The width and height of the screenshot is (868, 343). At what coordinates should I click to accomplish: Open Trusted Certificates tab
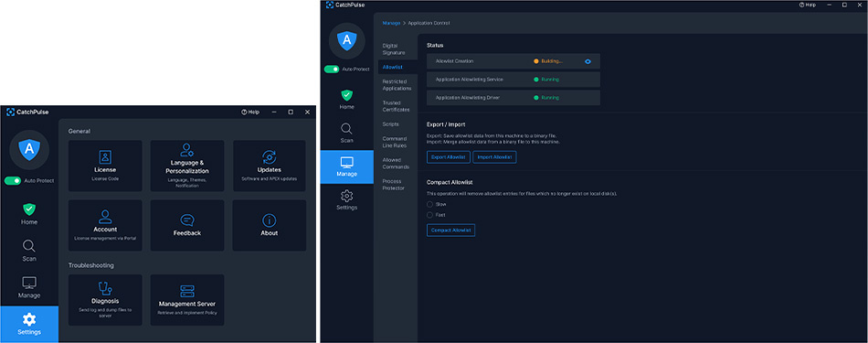[397, 106]
